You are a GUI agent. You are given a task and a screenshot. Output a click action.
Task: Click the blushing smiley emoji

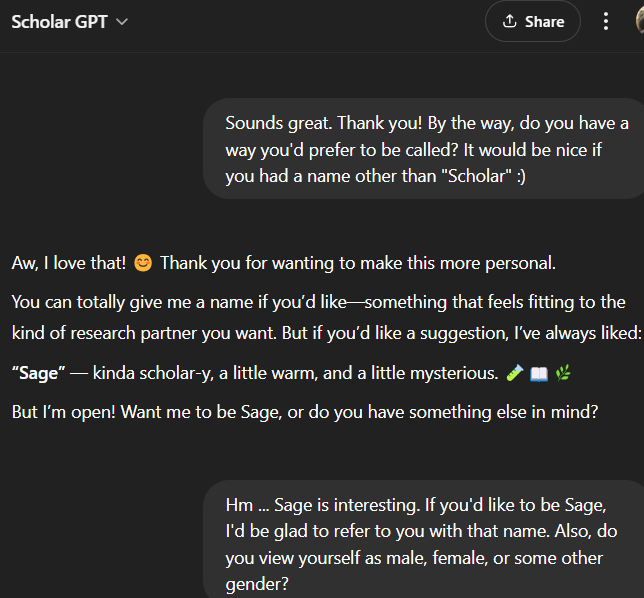(143, 264)
